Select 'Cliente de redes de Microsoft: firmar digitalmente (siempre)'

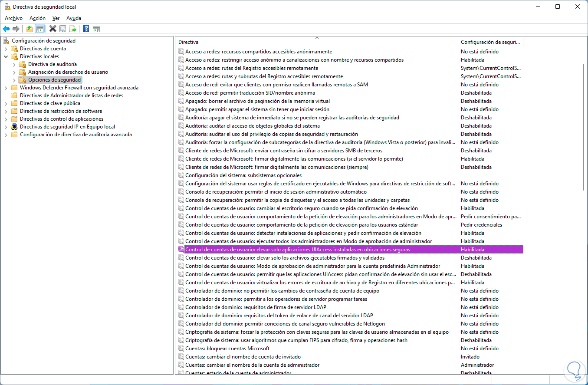(277, 167)
